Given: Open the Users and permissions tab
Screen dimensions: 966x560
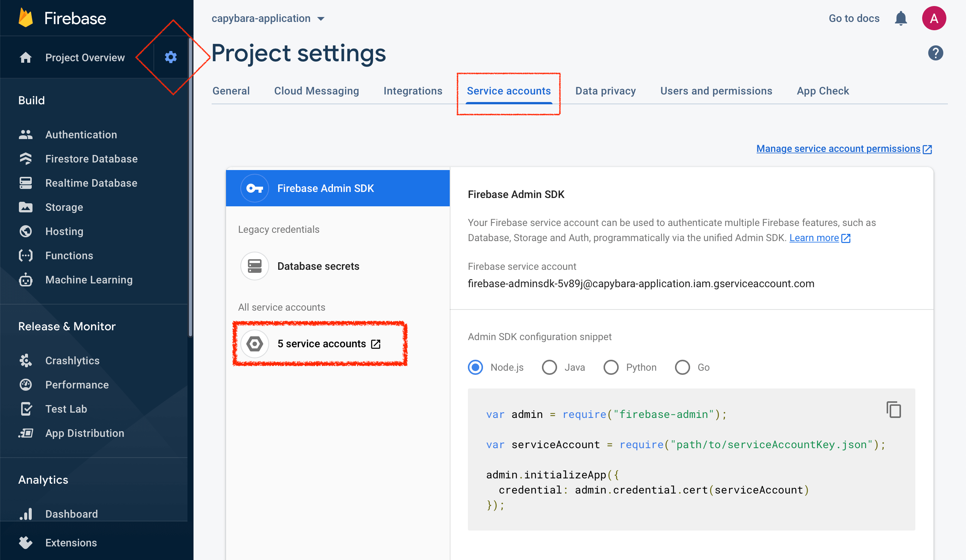Looking at the screenshot, I should pos(716,91).
